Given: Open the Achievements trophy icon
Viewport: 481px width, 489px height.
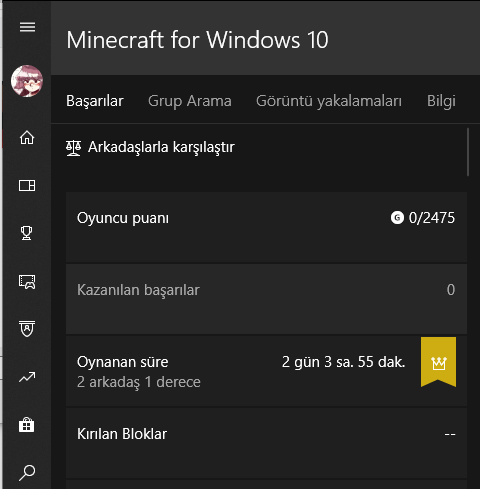Looking at the screenshot, I should click(27, 233).
